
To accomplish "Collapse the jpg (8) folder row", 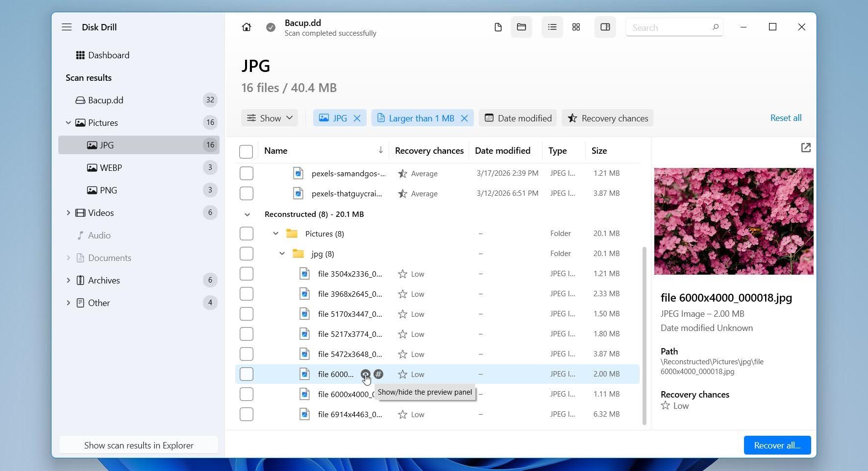I will click(x=282, y=254).
